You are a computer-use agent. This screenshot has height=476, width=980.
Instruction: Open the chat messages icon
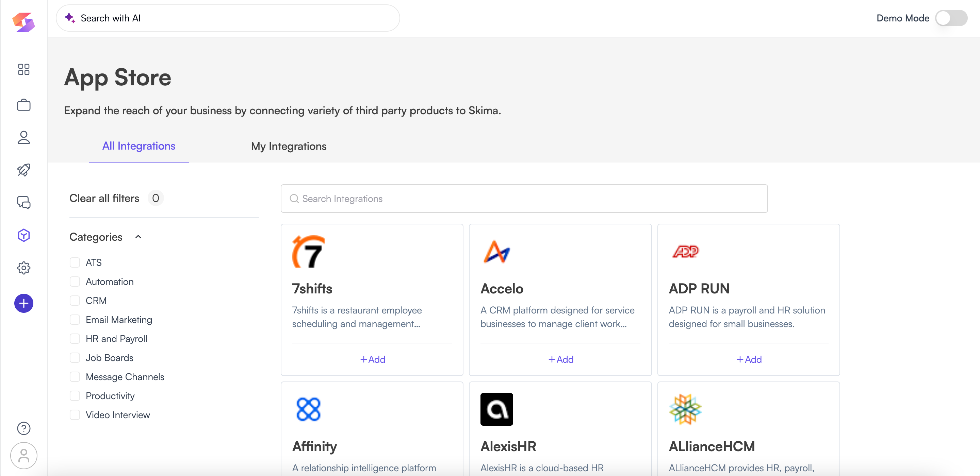click(x=23, y=203)
